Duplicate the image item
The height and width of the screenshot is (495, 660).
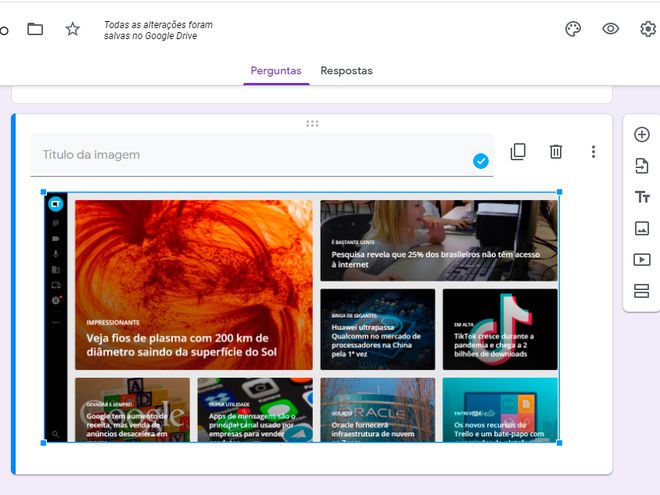tap(518, 152)
